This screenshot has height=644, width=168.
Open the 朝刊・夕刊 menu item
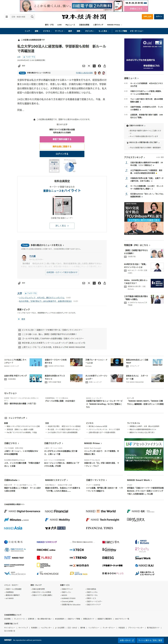(49, 25)
